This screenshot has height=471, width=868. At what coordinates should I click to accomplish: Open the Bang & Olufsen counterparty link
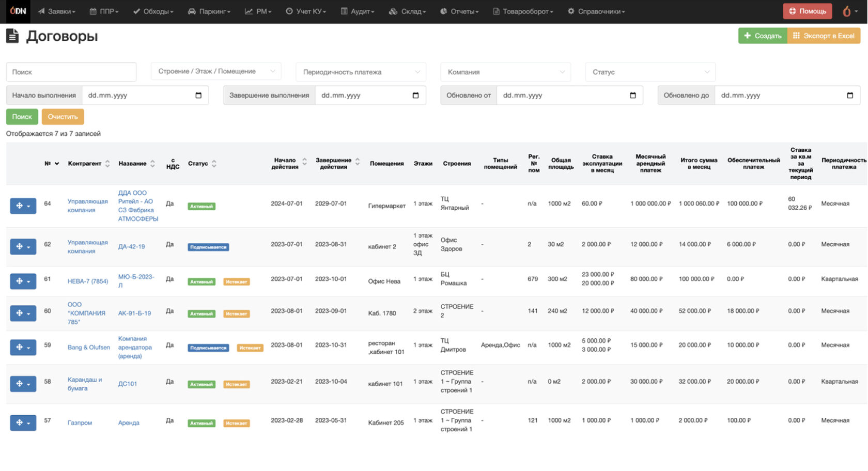pos(89,348)
